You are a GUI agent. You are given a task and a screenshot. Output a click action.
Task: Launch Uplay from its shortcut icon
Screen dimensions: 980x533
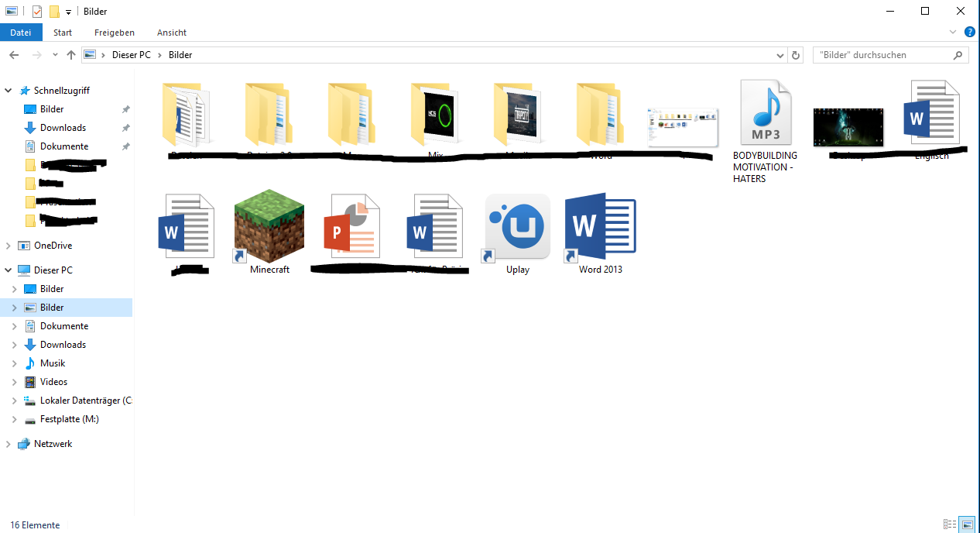click(x=516, y=226)
